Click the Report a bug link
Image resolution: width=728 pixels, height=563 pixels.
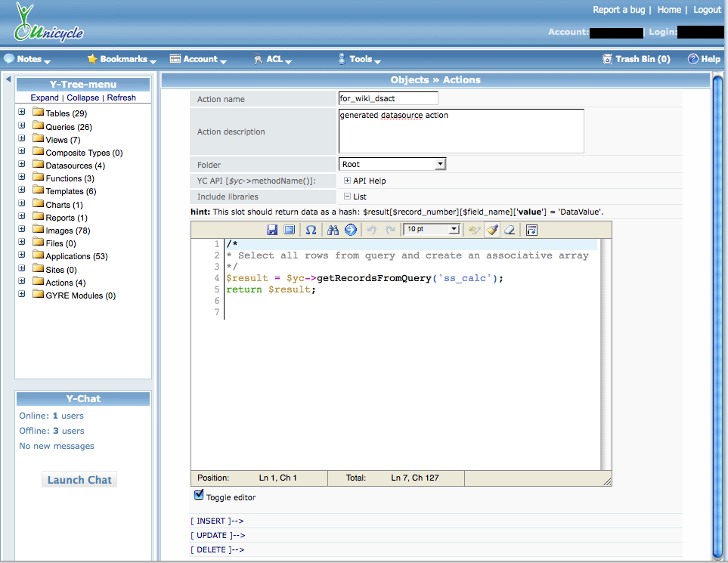pyautogui.click(x=618, y=10)
